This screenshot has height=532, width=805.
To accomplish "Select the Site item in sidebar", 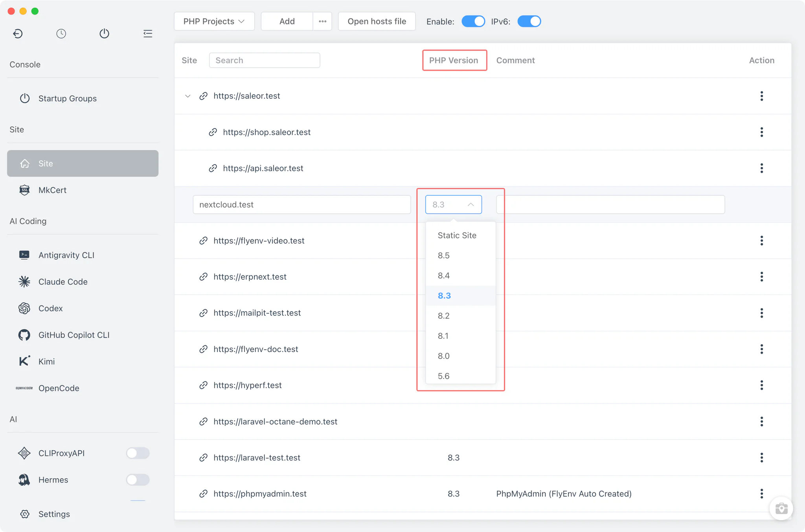I will click(83, 163).
